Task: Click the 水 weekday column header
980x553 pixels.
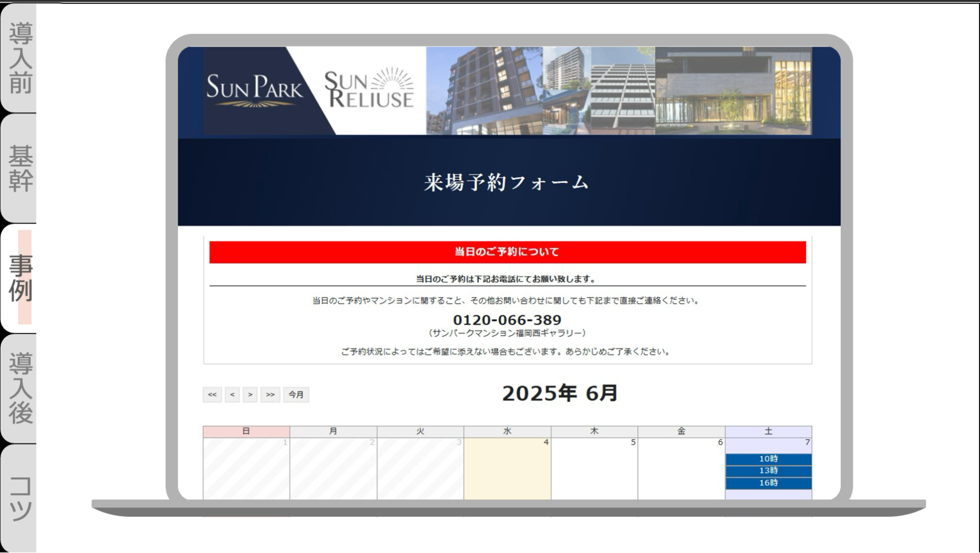Action: coord(507,431)
